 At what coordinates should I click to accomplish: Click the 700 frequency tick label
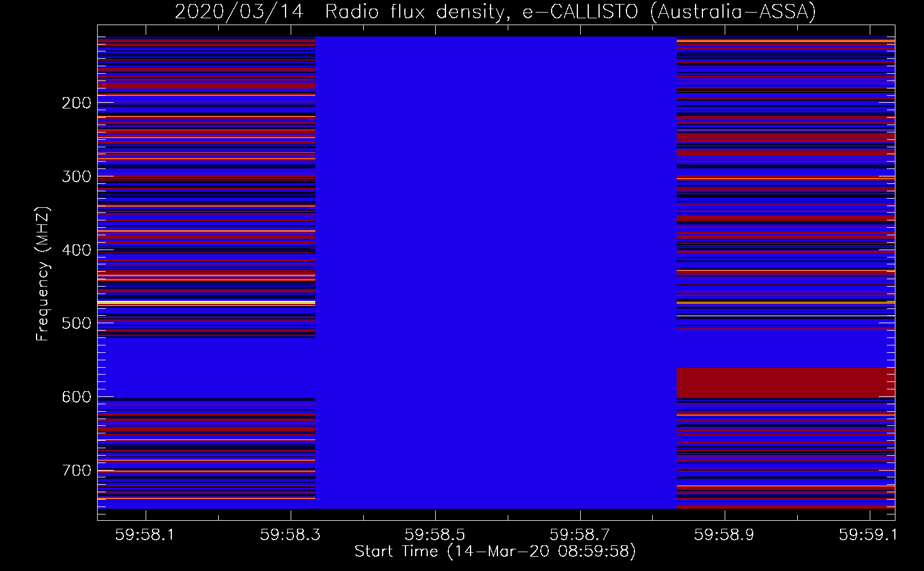click(77, 471)
